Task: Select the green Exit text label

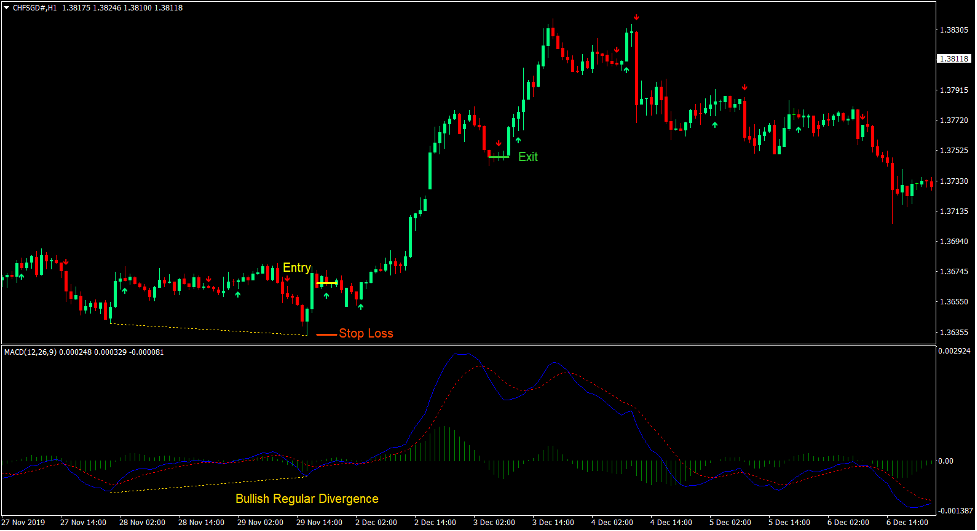Action: point(528,157)
